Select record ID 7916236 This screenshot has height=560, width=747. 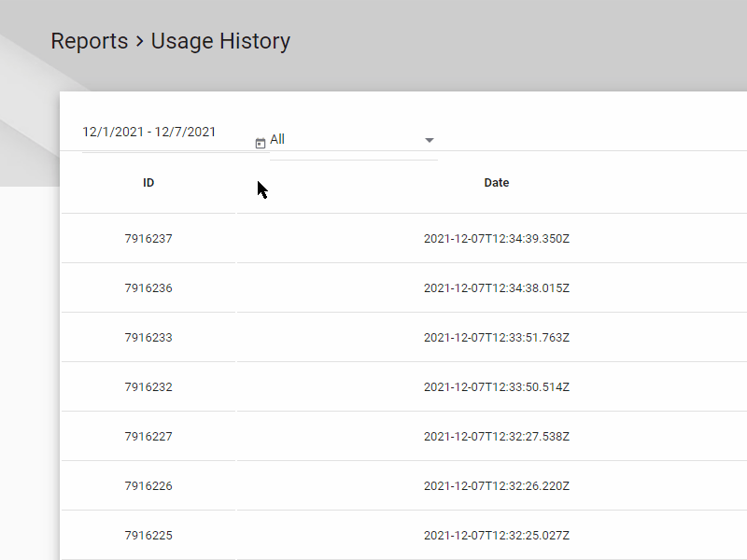(x=148, y=288)
